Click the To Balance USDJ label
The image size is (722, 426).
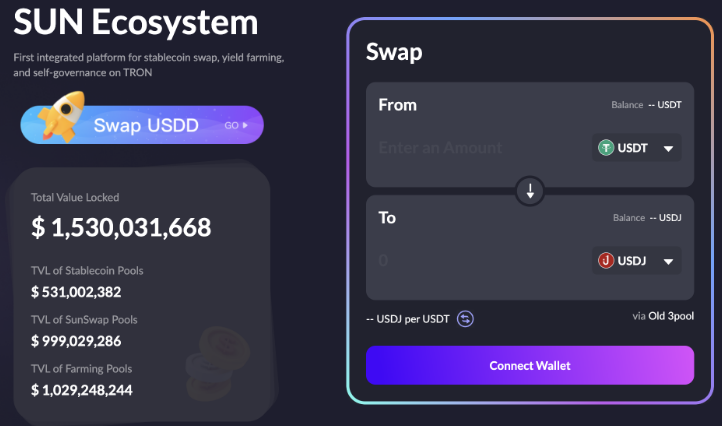647,217
